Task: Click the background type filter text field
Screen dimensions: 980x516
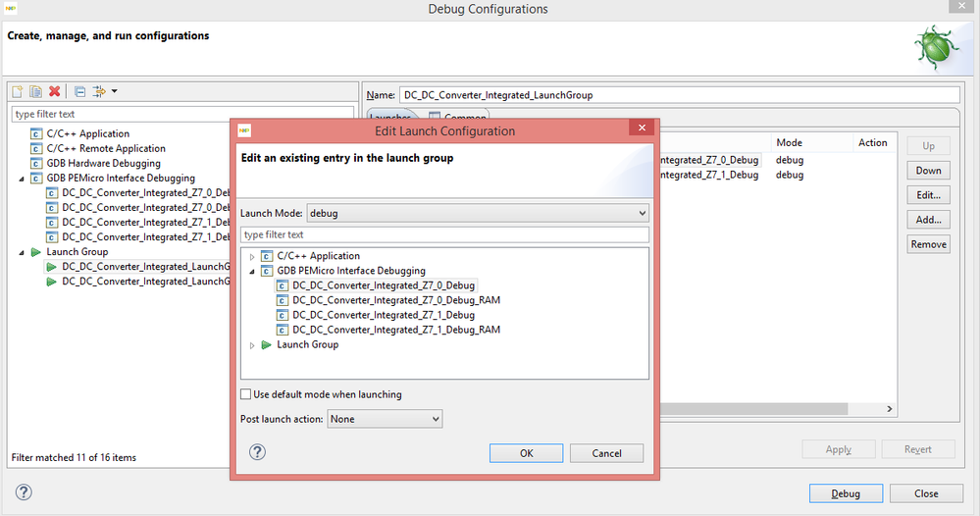Action: pyautogui.click(x=182, y=115)
